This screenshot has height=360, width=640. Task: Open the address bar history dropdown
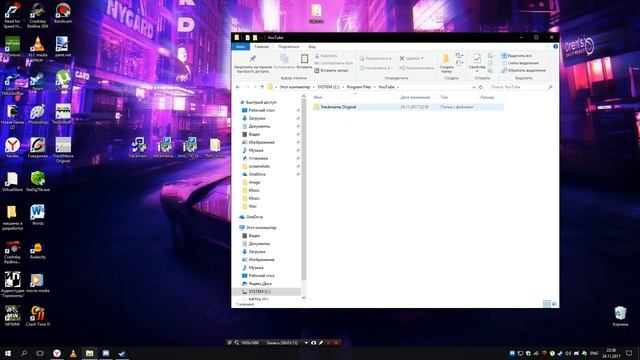[473, 87]
